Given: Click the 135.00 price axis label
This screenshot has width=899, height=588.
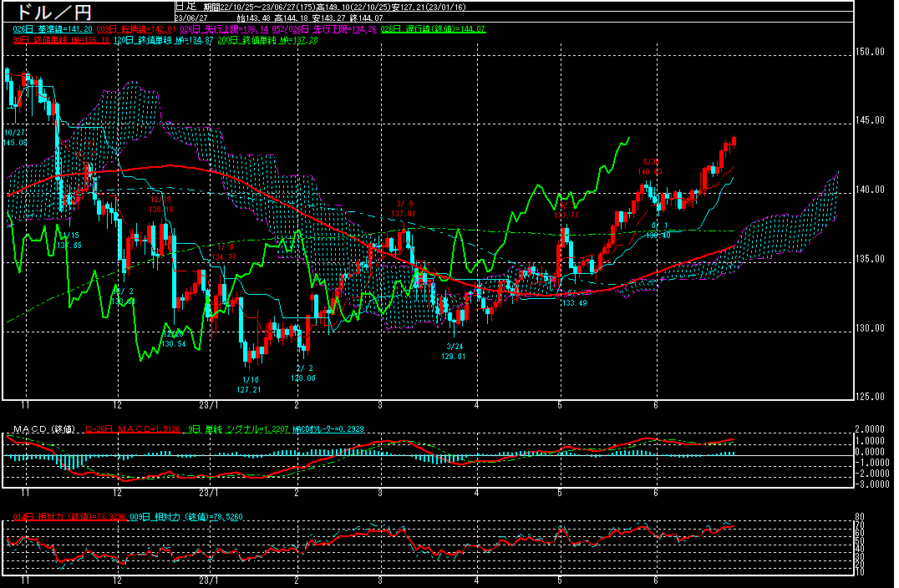Looking at the screenshot, I should click(870, 259).
